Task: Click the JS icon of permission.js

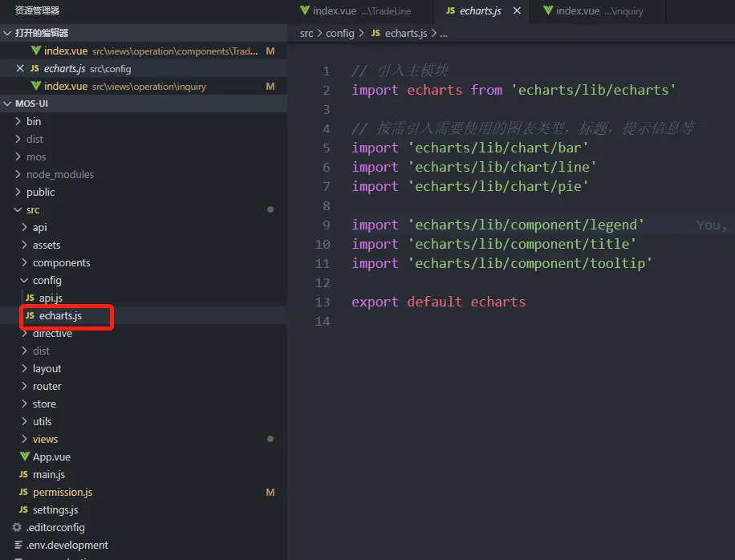Action: [x=23, y=492]
